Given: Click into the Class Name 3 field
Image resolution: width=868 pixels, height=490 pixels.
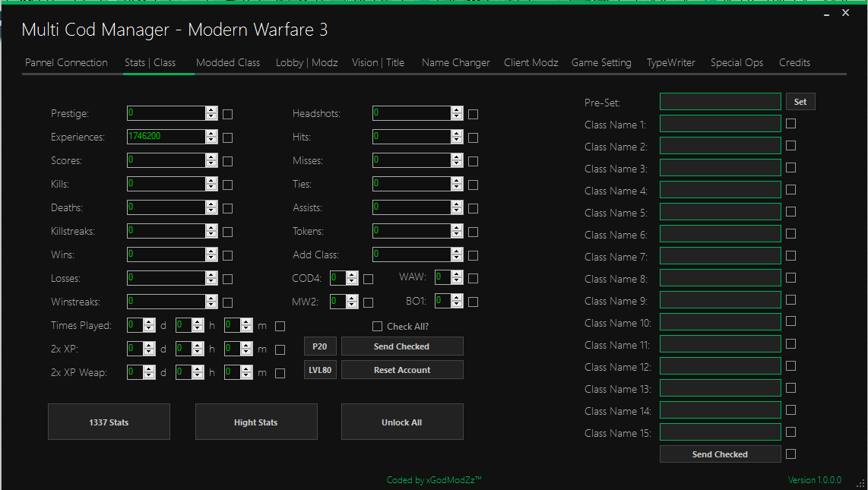Looking at the screenshot, I should tap(721, 168).
